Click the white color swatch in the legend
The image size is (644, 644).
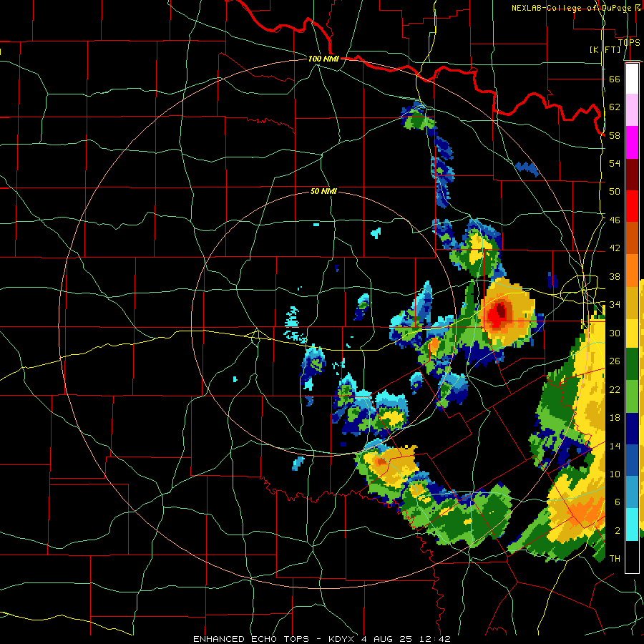(632, 79)
